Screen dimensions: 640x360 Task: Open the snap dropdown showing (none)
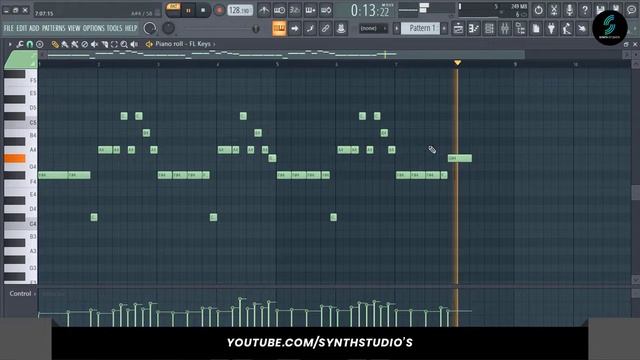coord(373,29)
